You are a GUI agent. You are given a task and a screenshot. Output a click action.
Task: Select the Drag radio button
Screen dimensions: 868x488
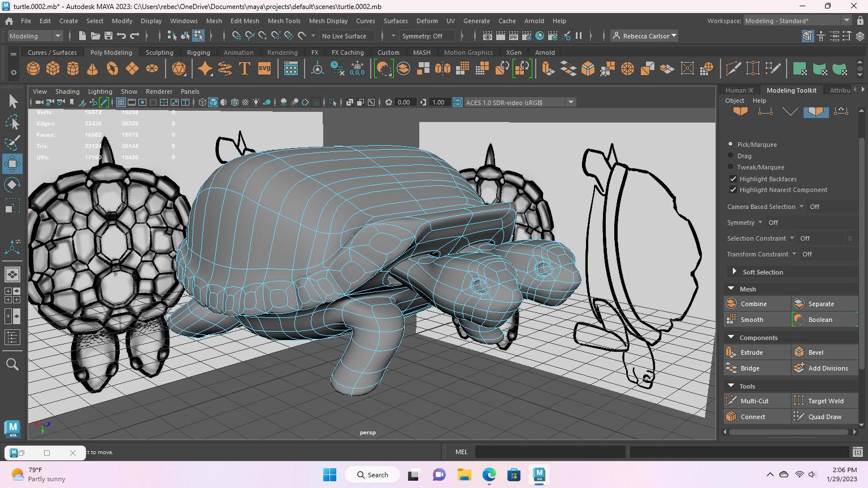731,156
